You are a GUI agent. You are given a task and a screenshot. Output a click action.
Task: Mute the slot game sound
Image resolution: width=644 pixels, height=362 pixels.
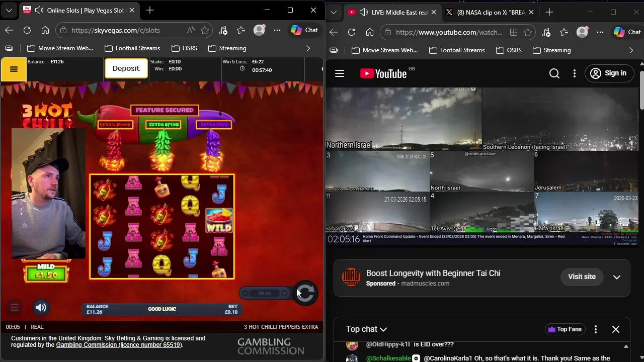[x=41, y=308]
